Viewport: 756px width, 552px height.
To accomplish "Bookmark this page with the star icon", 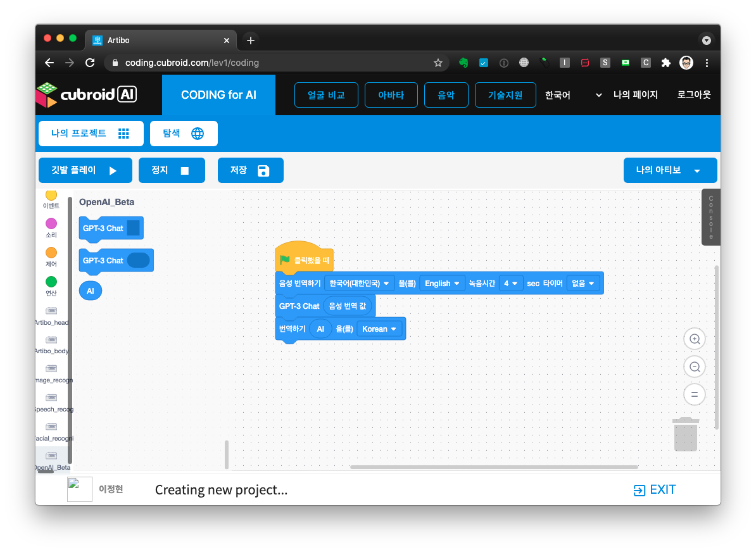I will click(x=438, y=63).
